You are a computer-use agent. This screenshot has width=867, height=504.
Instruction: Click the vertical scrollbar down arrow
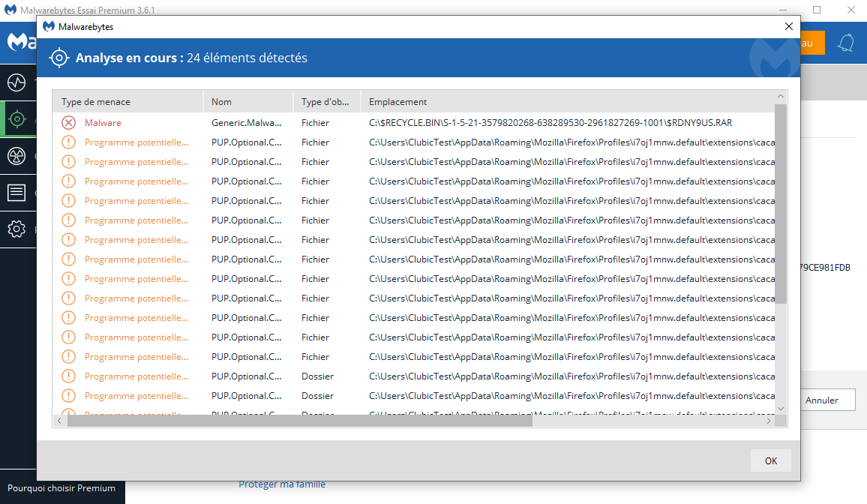780,408
